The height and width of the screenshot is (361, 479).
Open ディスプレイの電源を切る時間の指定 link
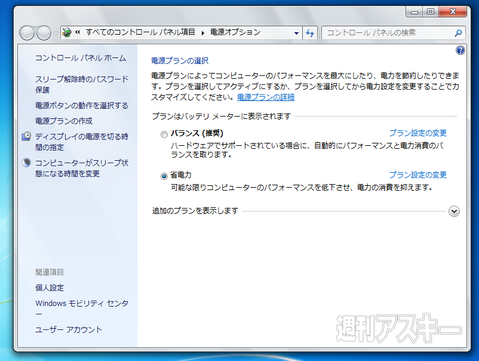point(82,142)
